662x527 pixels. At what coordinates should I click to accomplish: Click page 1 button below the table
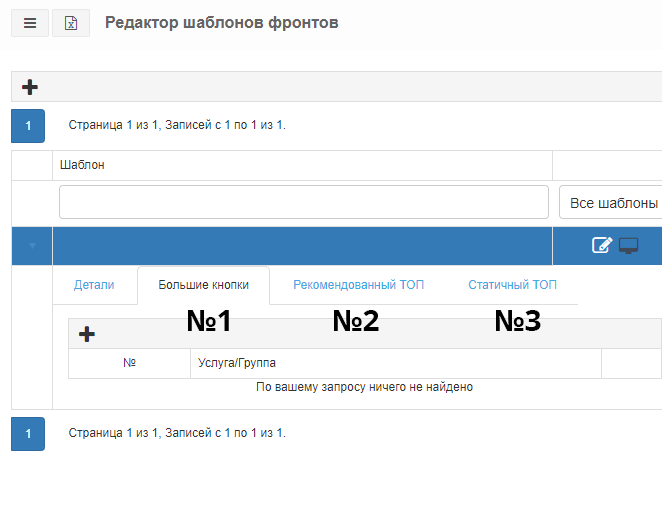click(28, 434)
